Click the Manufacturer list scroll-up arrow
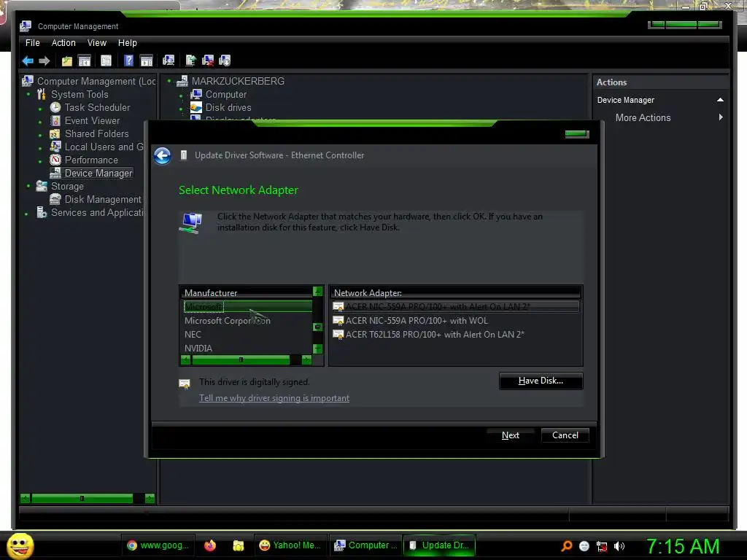The width and height of the screenshot is (747, 560). [x=318, y=291]
